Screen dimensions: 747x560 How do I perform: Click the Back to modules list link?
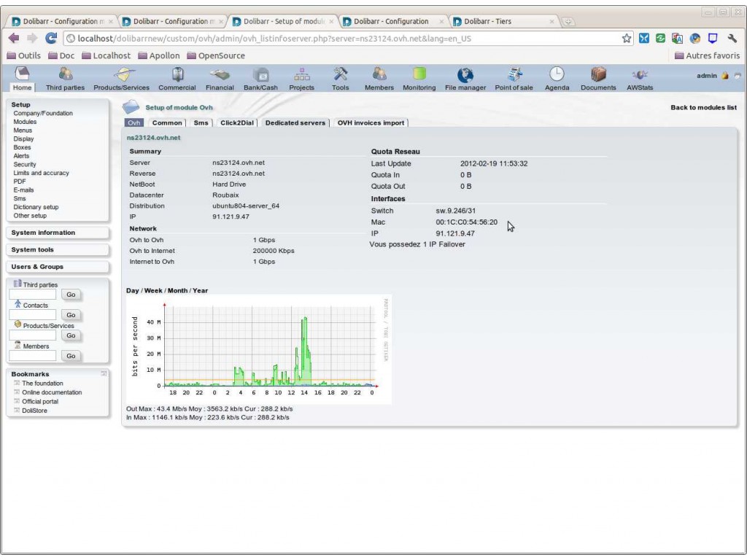tap(703, 107)
